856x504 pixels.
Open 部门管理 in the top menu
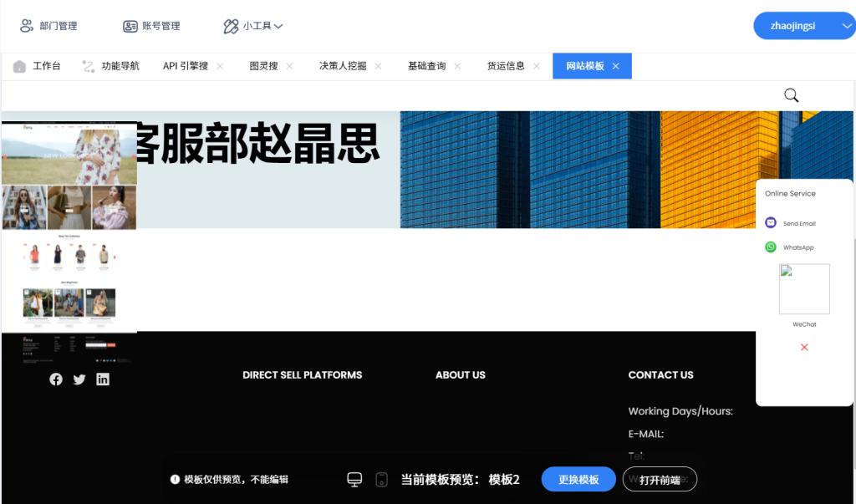coord(48,26)
